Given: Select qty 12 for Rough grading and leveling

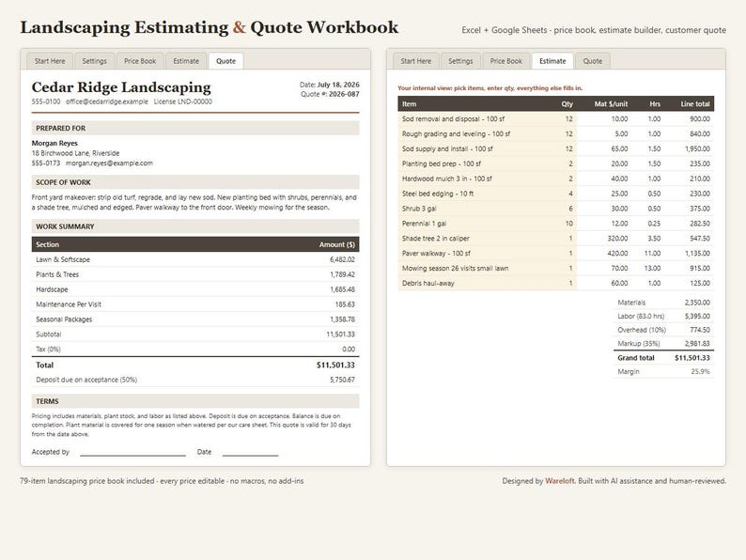Looking at the screenshot, I should [x=569, y=134].
